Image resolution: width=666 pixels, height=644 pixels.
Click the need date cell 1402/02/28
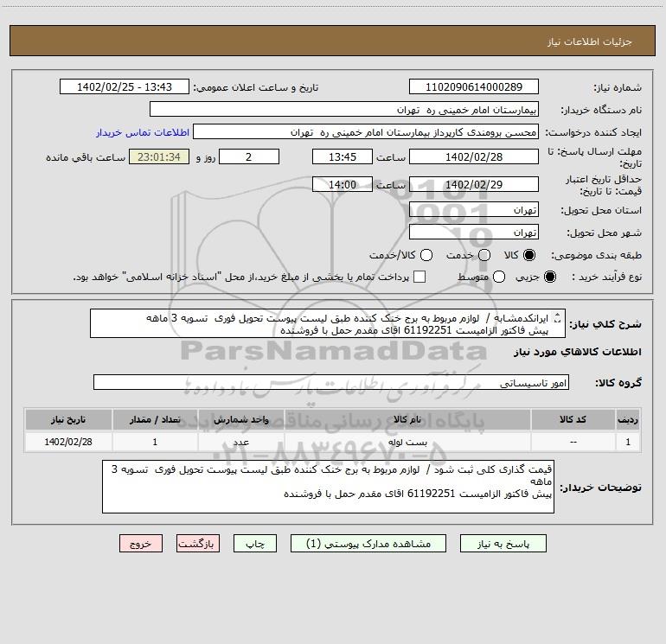pyautogui.click(x=68, y=442)
